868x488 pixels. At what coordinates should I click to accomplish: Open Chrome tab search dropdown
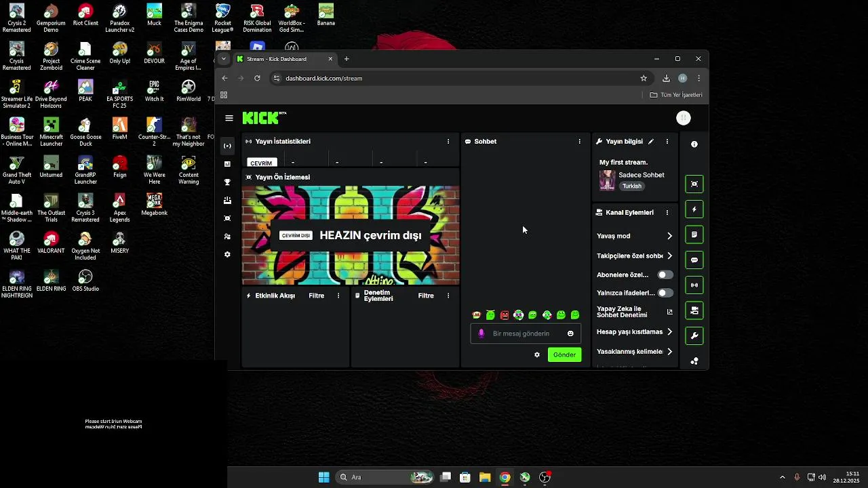coord(223,59)
